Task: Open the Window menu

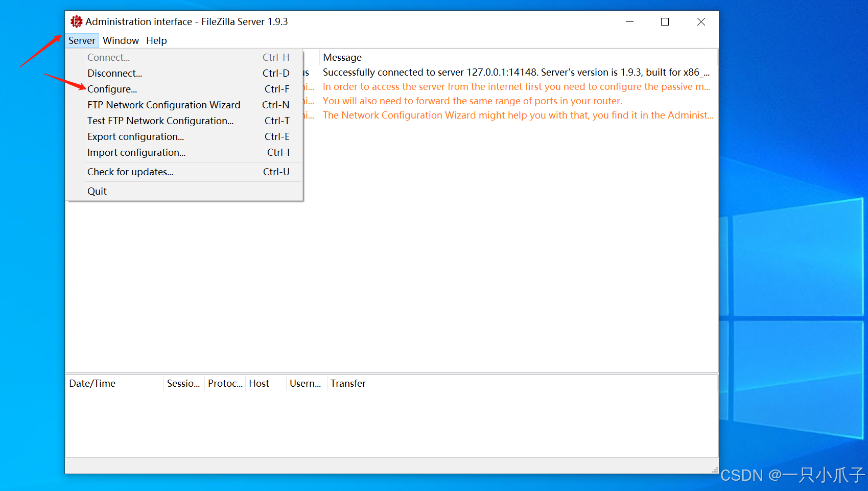Action: point(121,40)
